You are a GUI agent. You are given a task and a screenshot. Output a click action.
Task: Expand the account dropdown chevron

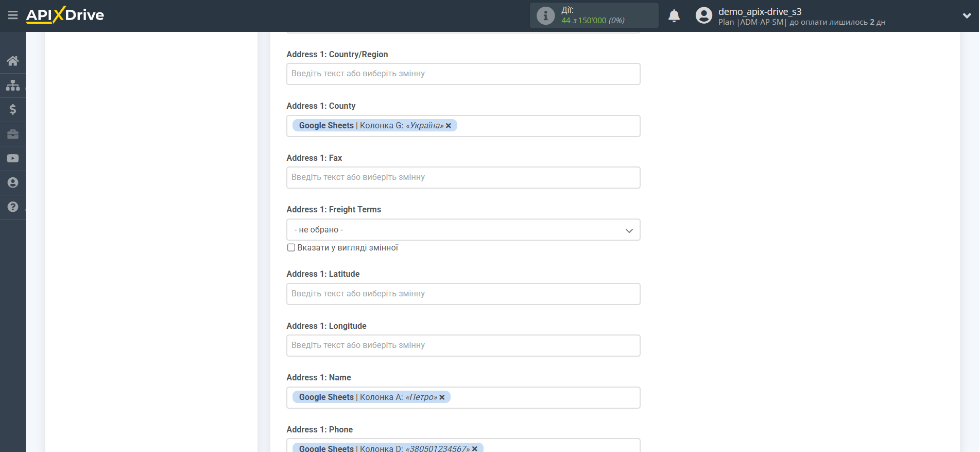click(967, 15)
